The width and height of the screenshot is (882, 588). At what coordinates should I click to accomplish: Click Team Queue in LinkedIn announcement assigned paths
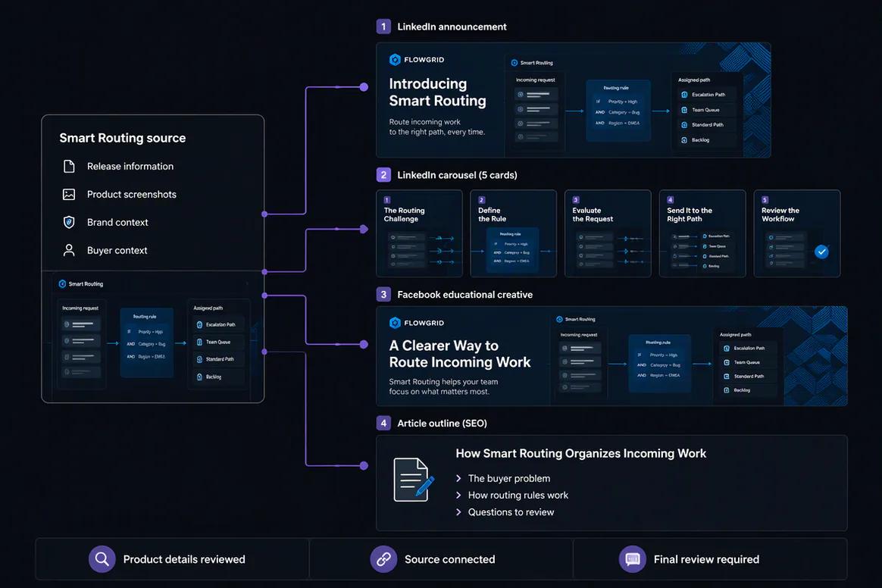click(705, 110)
